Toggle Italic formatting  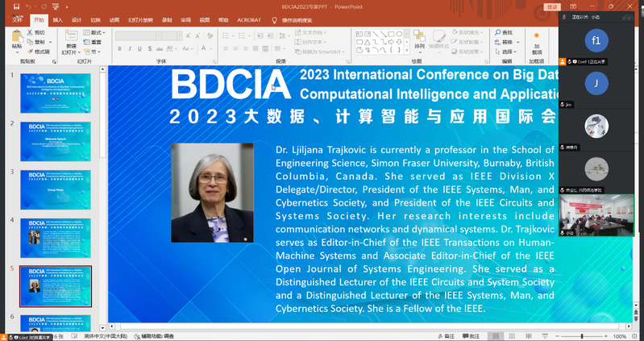pos(130,49)
